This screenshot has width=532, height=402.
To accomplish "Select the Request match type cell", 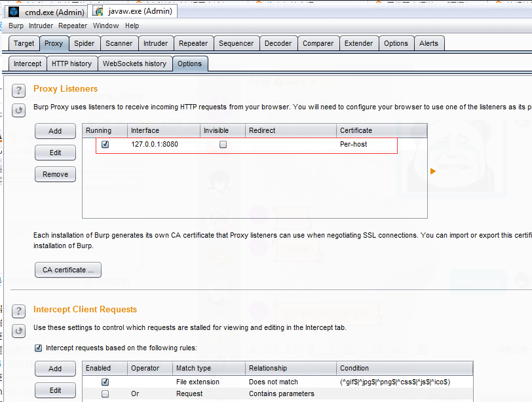I will click(189, 394).
